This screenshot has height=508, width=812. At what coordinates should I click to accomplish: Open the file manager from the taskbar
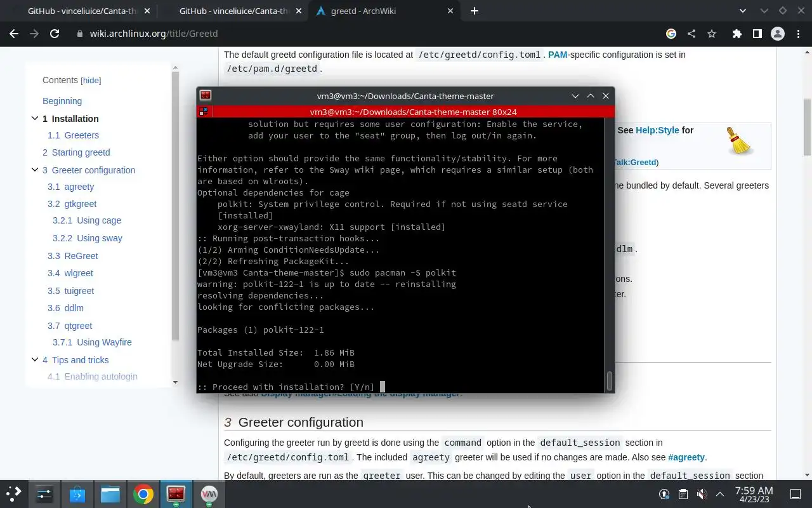tap(110, 493)
